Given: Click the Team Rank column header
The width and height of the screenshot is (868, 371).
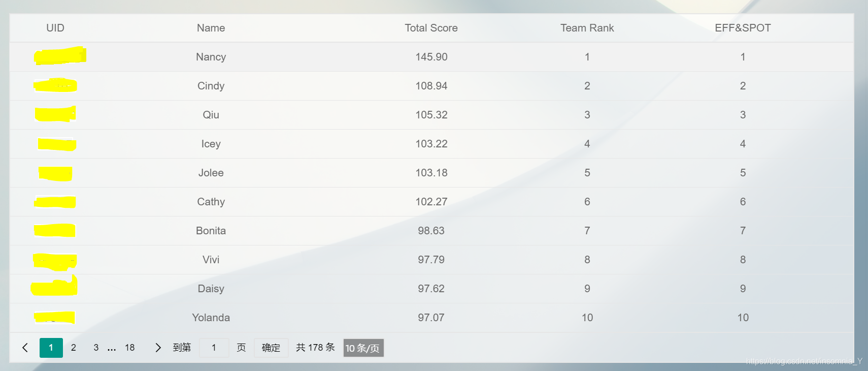Looking at the screenshot, I should click(587, 28).
